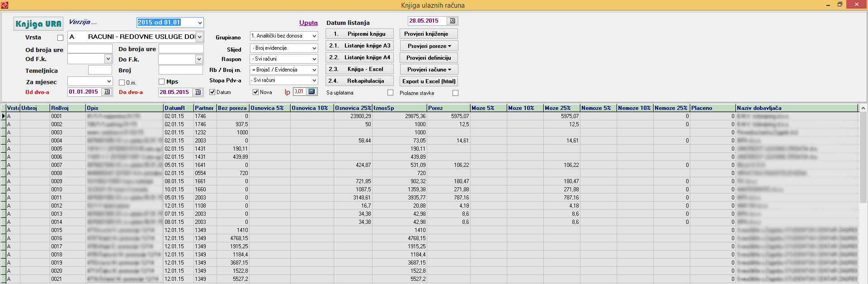Screen dimensions: 868x284
Task: Click the current-row arrow marker for row 0001
Action: click(3, 116)
